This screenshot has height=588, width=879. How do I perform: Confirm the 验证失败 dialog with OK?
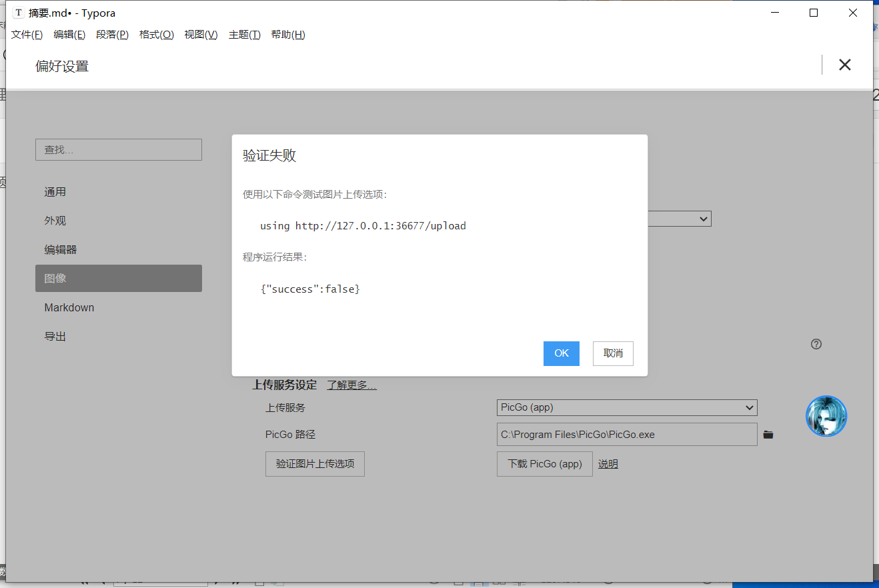(x=561, y=353)
